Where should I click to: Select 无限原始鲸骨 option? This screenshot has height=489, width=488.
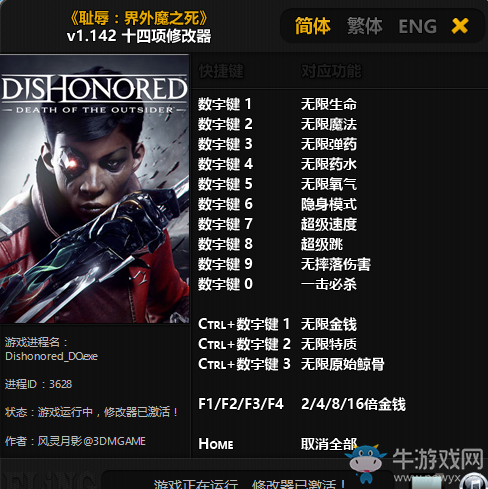point(343,364)
